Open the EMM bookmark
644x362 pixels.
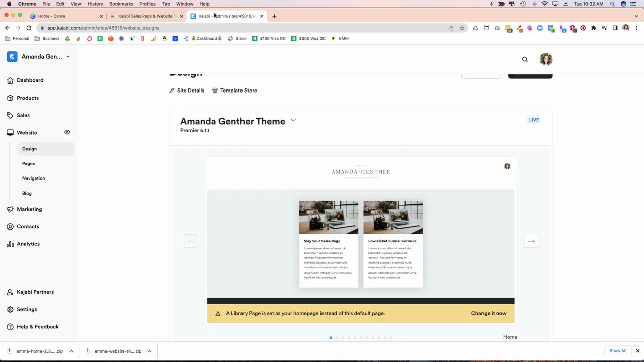pyautogui.click(x=340, y=39)
